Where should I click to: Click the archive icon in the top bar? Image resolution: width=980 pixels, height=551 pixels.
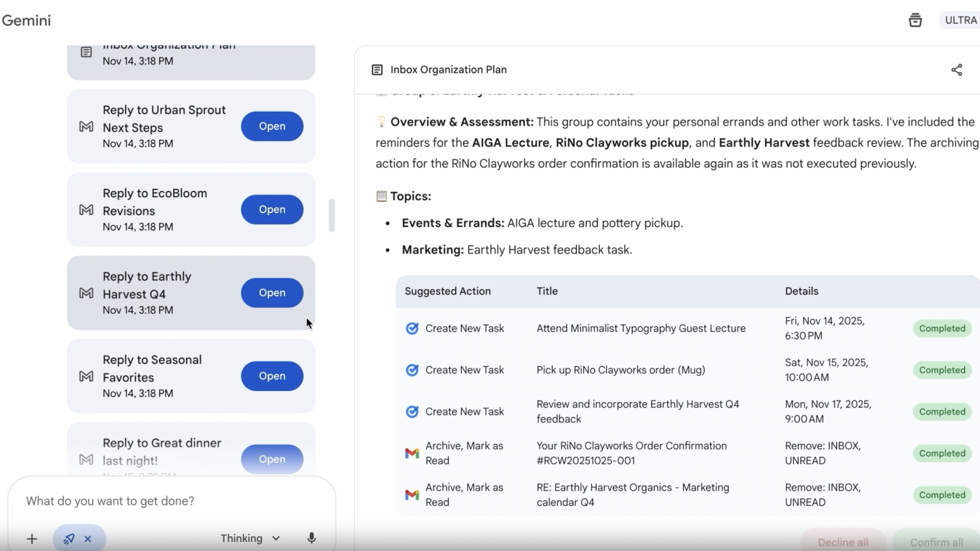pos(915,20)
